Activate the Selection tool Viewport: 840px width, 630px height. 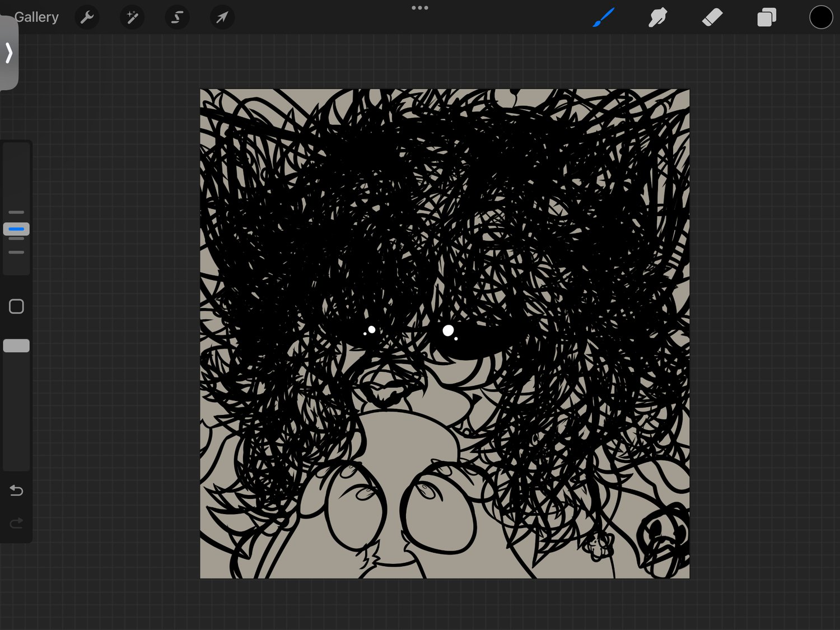pyautogui.click(x=177, y=17)
